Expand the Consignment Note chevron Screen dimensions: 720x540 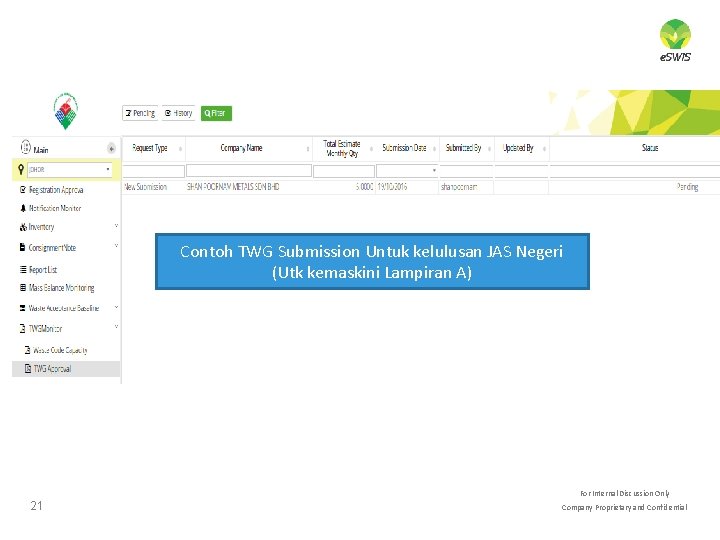pyautogui.click(x=116, y=246)
